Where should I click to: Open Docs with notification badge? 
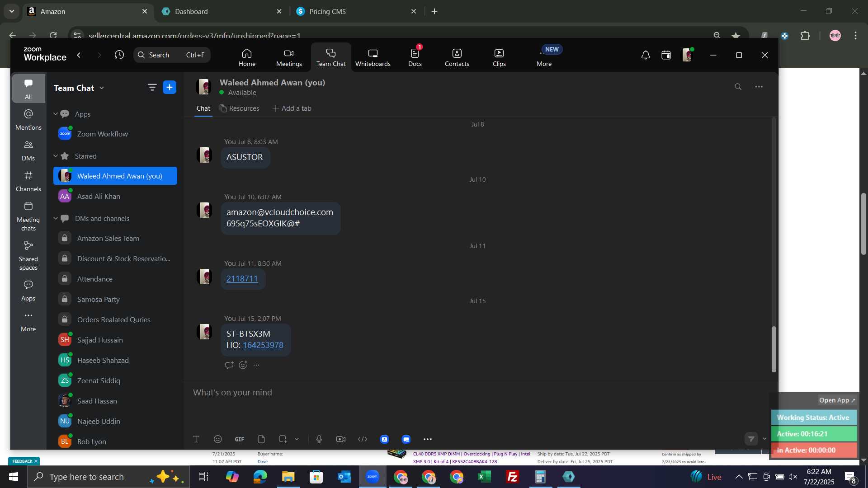415,57
